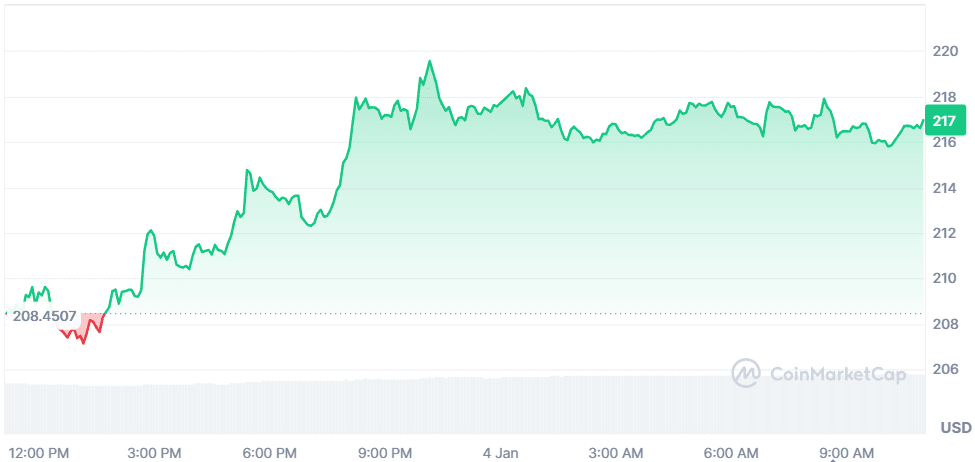Click the CoinMarketCap logo icon
The image size is (975, 462).
click(747, 374)
